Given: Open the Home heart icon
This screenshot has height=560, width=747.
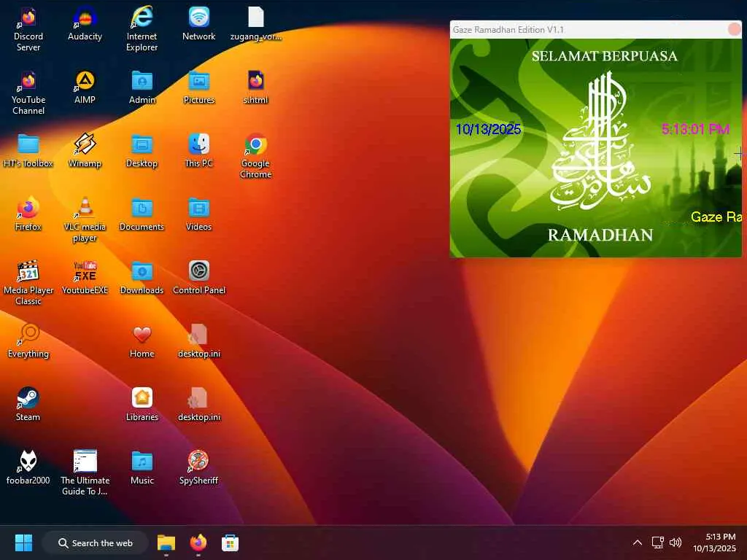Looking at the screenshot, I should [x=142, y=341].
